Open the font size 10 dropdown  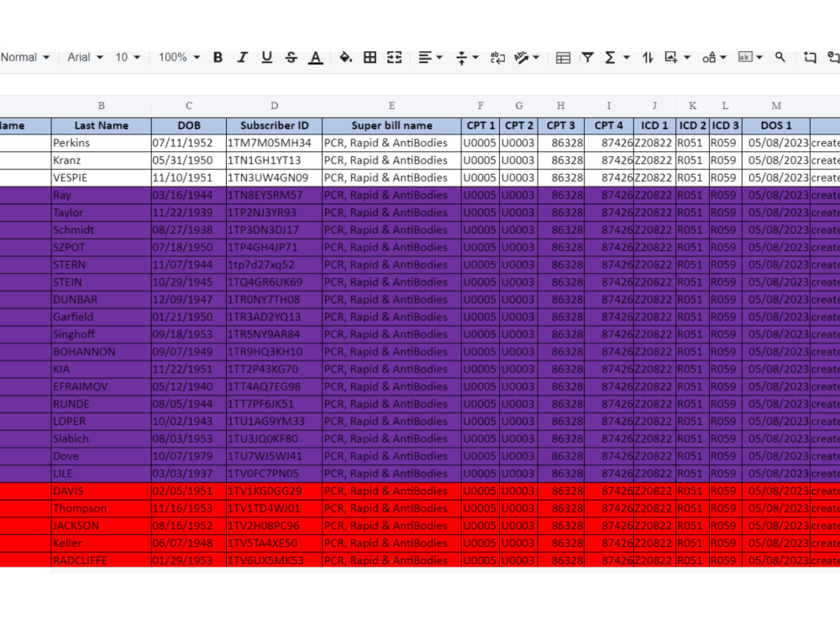click(128, 57)
